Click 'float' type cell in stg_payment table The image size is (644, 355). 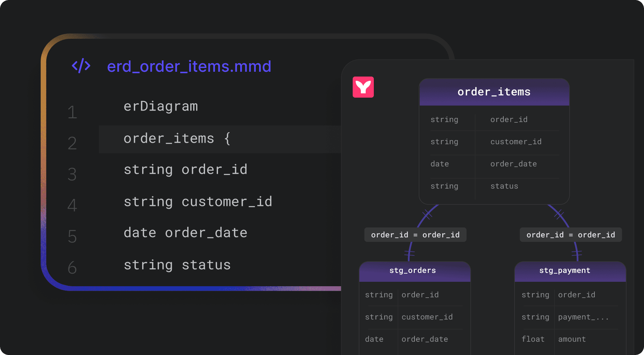click(533, 339)
